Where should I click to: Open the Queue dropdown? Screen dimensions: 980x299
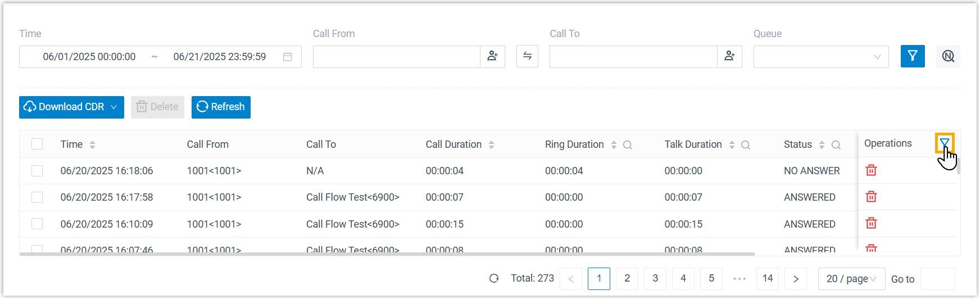tap(820, 57)
